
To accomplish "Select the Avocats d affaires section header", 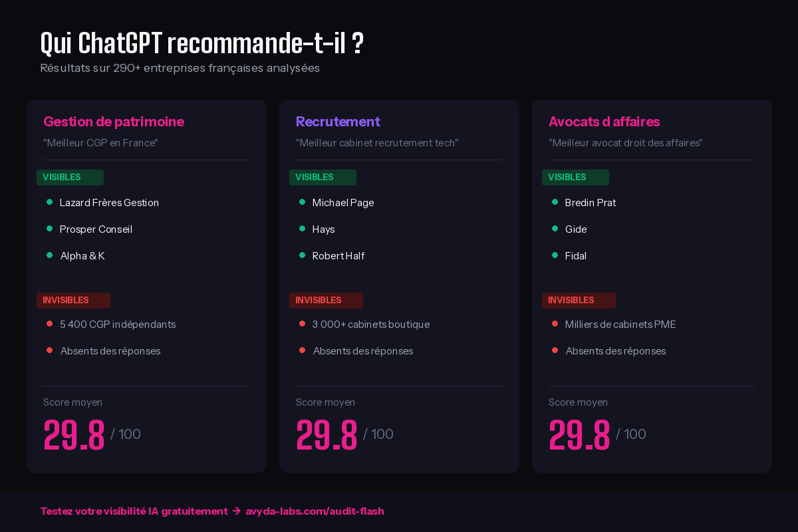I will click(x=604, y=122).
